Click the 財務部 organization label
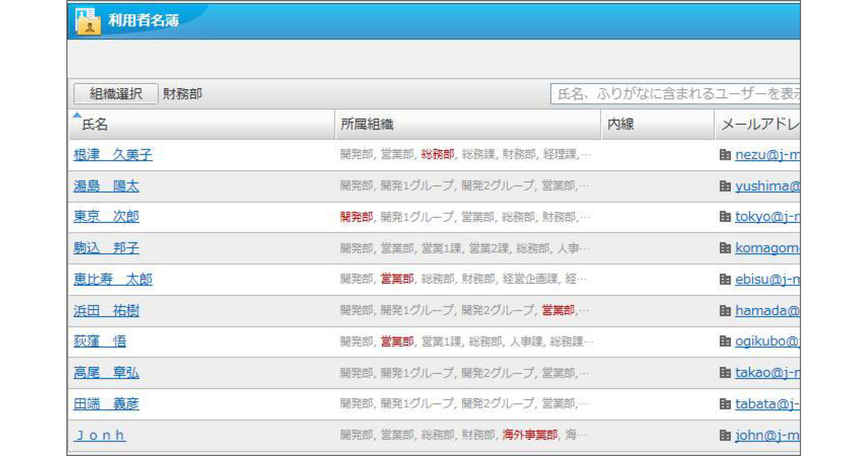The width and height of the screenshot is (868, 456). pos(183,94)
